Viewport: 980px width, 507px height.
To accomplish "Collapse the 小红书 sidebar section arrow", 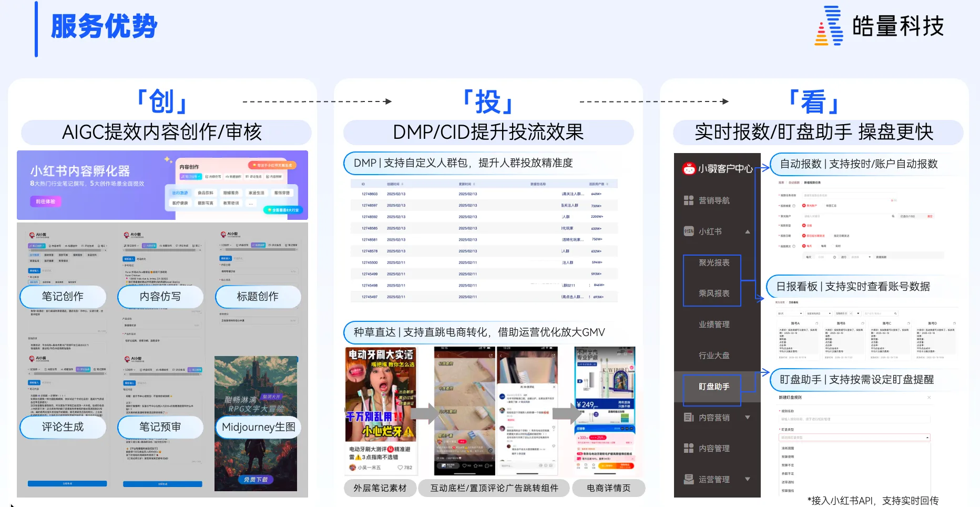I will 748,232.
